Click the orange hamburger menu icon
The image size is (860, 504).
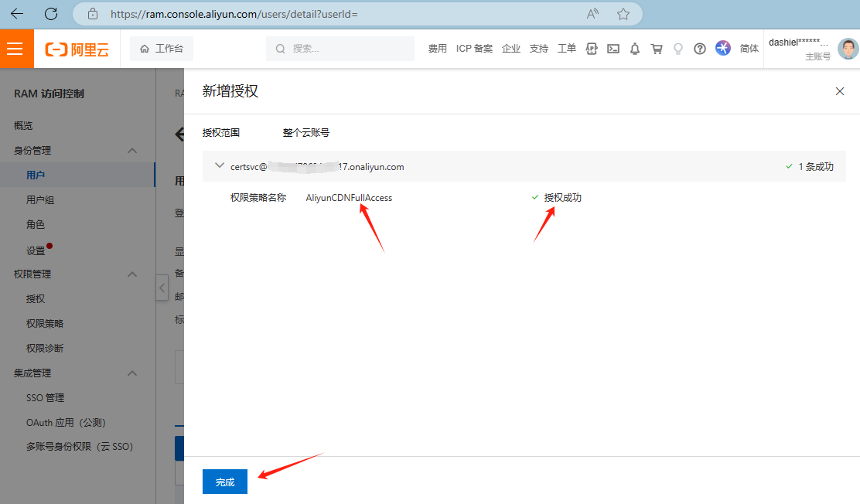point(16,48)
